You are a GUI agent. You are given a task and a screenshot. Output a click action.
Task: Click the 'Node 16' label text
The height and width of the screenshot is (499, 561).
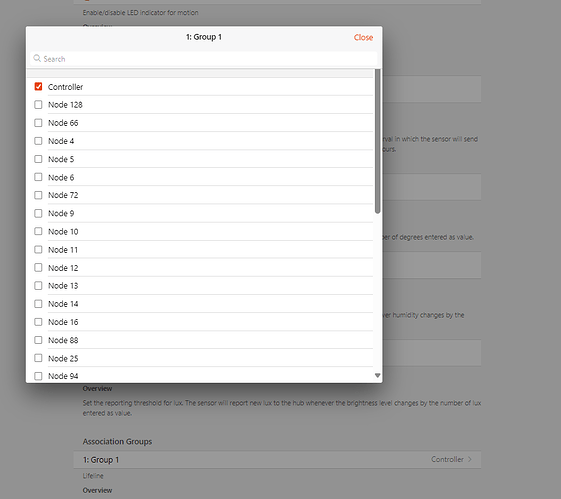click(63, 322)
